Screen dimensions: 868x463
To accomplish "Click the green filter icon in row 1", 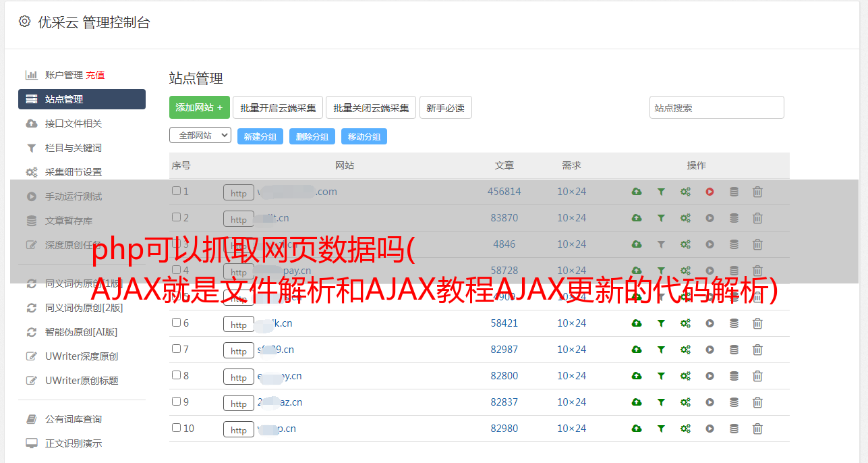I will [661, 192].
